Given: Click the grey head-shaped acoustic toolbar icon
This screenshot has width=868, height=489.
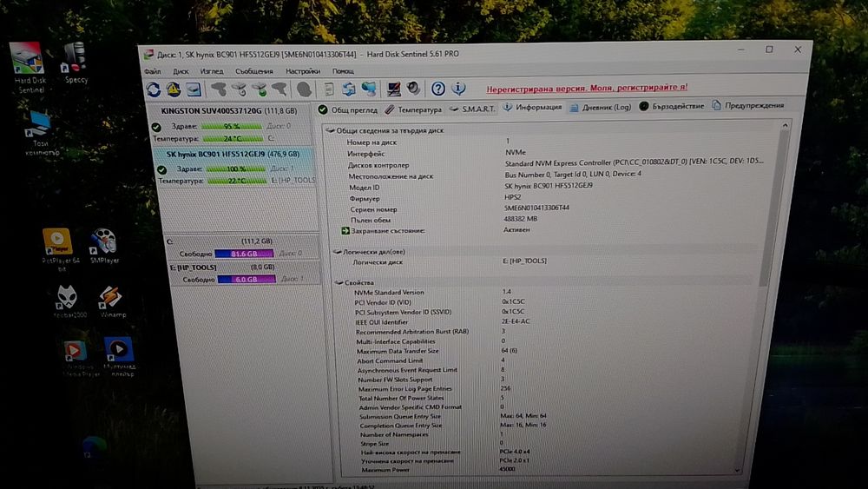Looking at the screenshot, I should pos(304,89).
